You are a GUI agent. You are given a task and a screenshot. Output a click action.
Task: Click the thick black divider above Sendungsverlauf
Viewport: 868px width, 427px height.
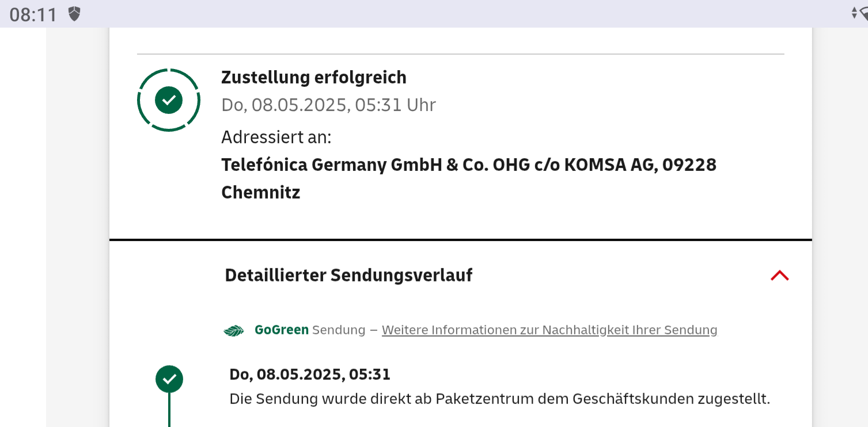click(x=461, y=239)
